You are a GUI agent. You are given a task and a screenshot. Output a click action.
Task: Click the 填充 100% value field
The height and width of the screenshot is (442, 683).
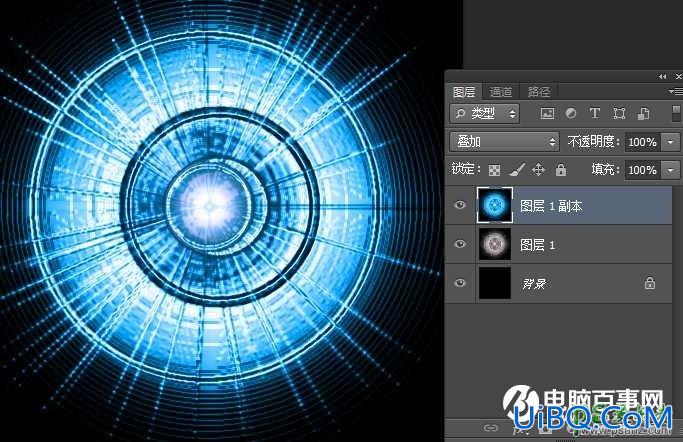pyautogui.click(x=643, y=169)
